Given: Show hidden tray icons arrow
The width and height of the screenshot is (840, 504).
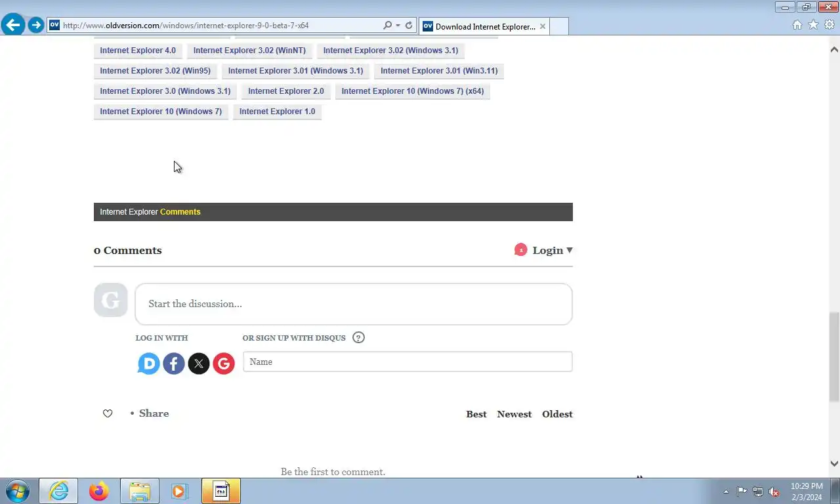Looking at the screenshot, I should [726, 492].
